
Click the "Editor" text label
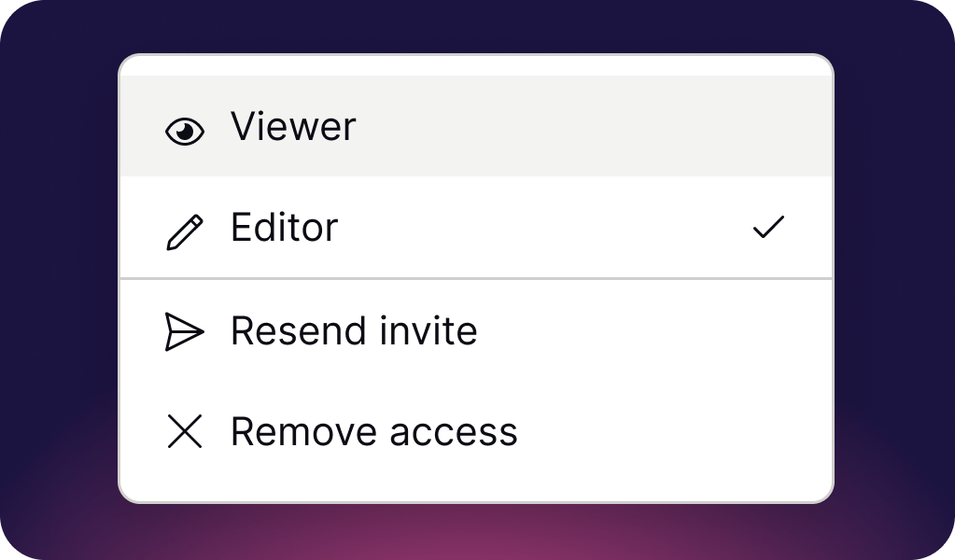tap(284, 228)
